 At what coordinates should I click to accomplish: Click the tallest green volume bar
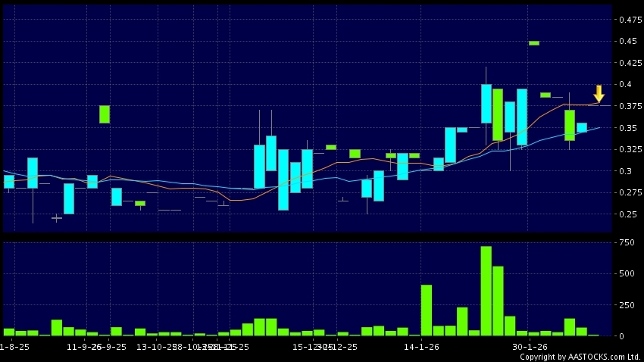point(486,291)
